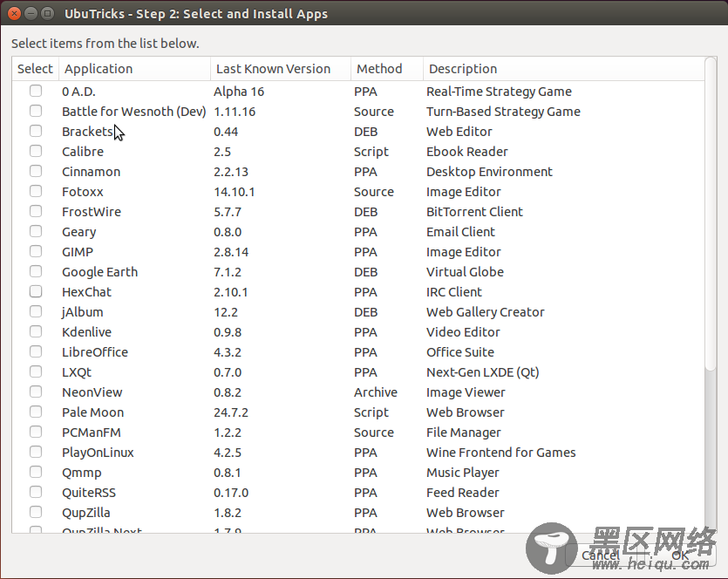The width and height of the screenshot is (728, 579).
Task: Select the "Turn-Based Strategy Game" description
Action: (503, 112)
